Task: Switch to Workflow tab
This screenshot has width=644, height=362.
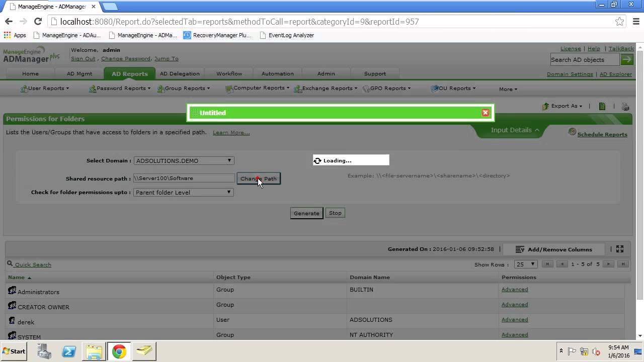Action: 229,73
